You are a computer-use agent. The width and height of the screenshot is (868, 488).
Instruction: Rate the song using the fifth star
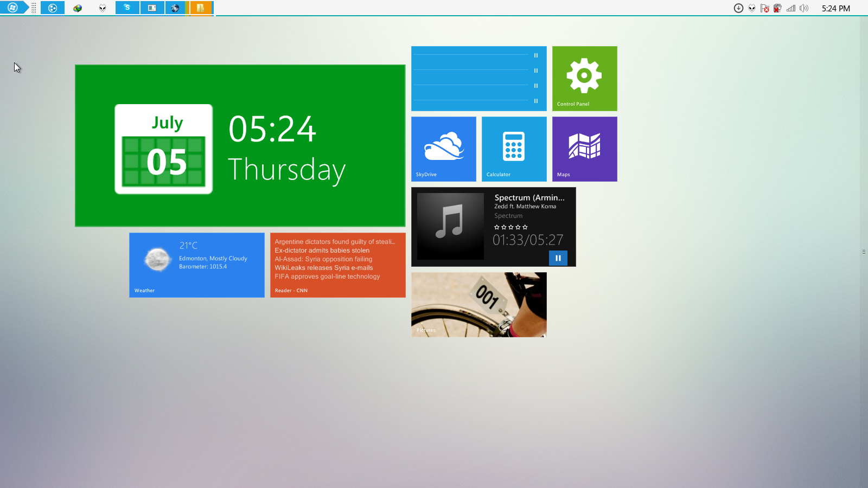point(525,227)
